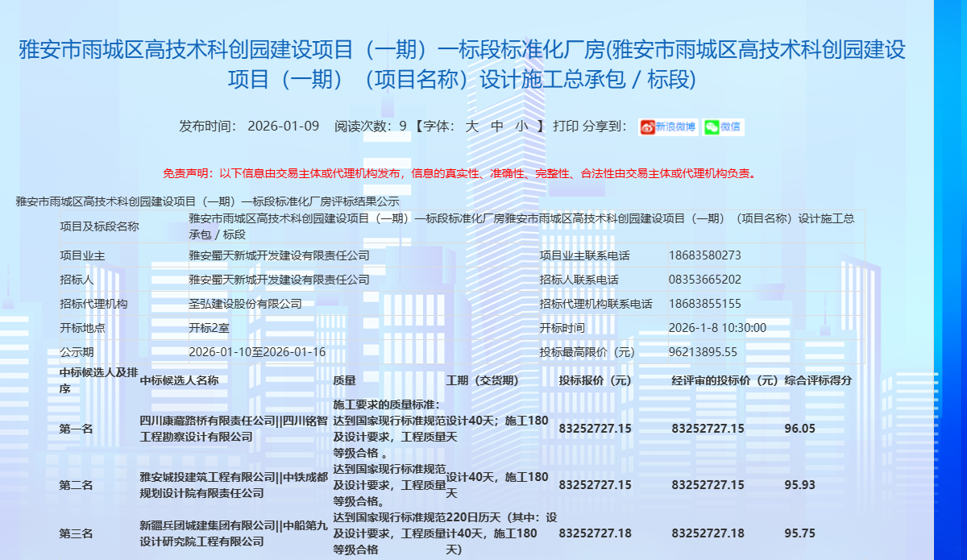Image resolution: width=967 pixels, height=560 pixels.
Task: Click first-place score 96.05
Action: point(799,429)
